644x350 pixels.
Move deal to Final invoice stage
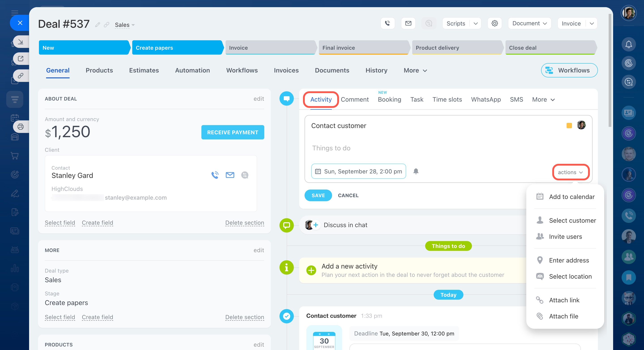(363, 47)
